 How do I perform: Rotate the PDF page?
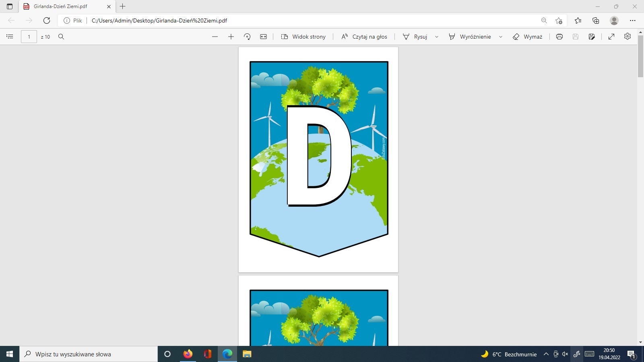247,37
